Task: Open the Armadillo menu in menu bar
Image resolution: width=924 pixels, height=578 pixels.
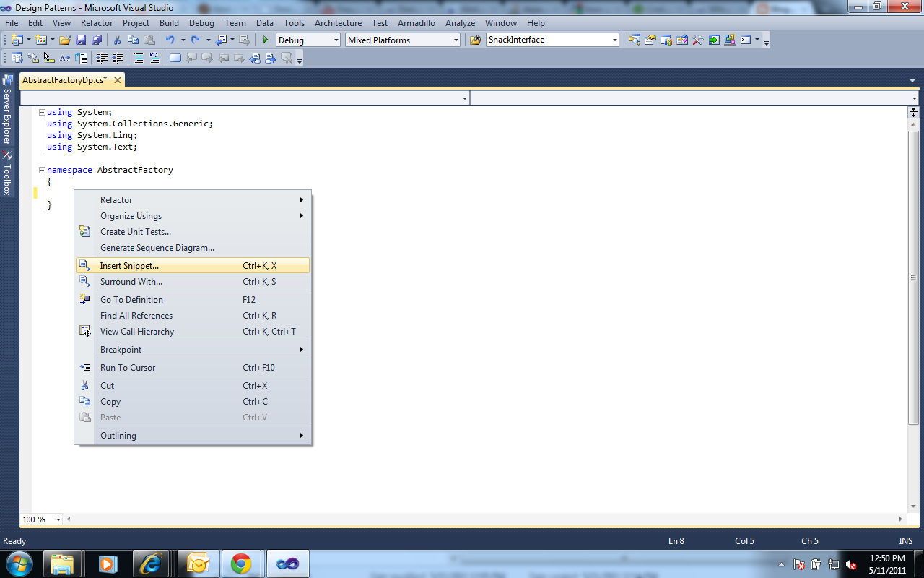Action: coord(417,23)
